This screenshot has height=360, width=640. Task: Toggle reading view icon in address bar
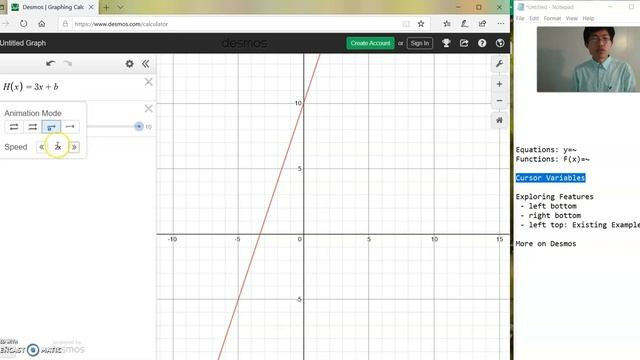(406, 24)
